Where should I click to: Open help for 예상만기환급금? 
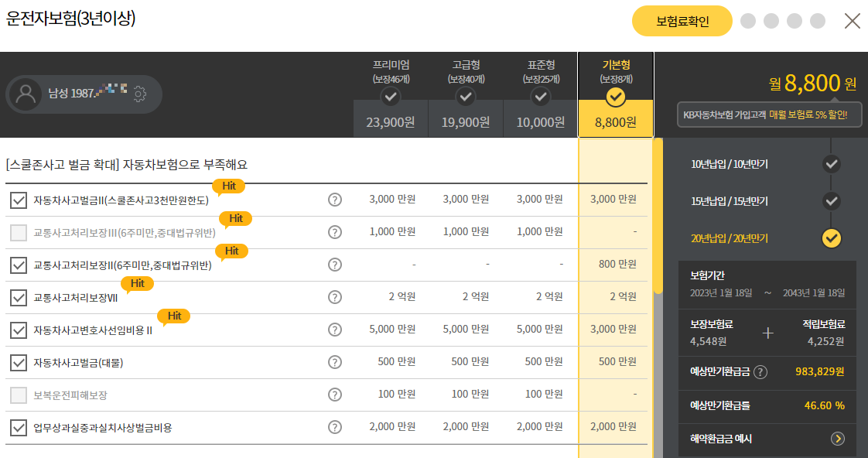pos(760,372)
